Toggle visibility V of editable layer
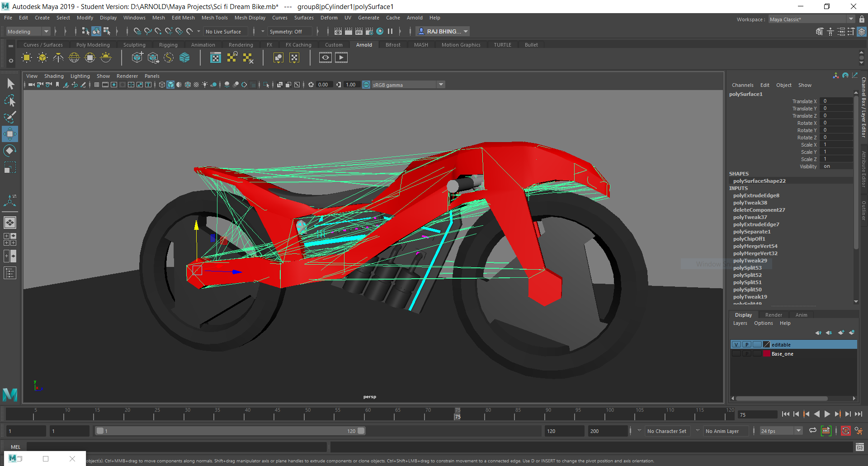This screenshot has width=868, height=466. coord(736,345)
